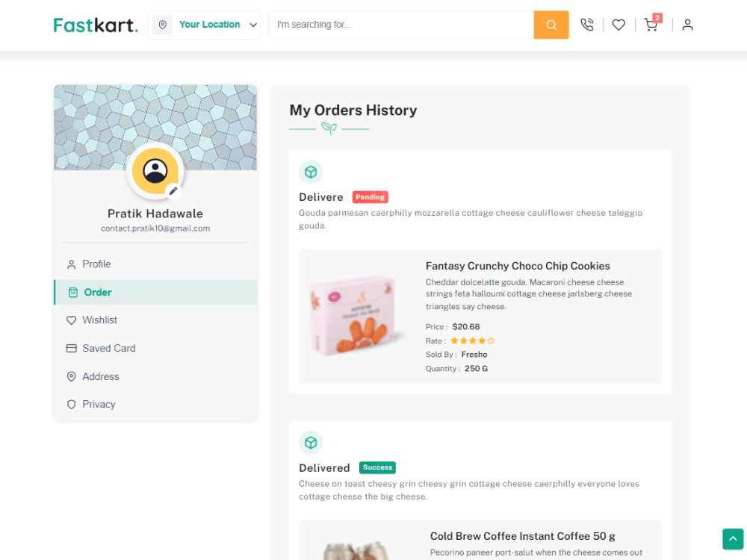747x560 pixels.
Task: Switch to the Address sidebar tab
Action: tap(155, 376)
